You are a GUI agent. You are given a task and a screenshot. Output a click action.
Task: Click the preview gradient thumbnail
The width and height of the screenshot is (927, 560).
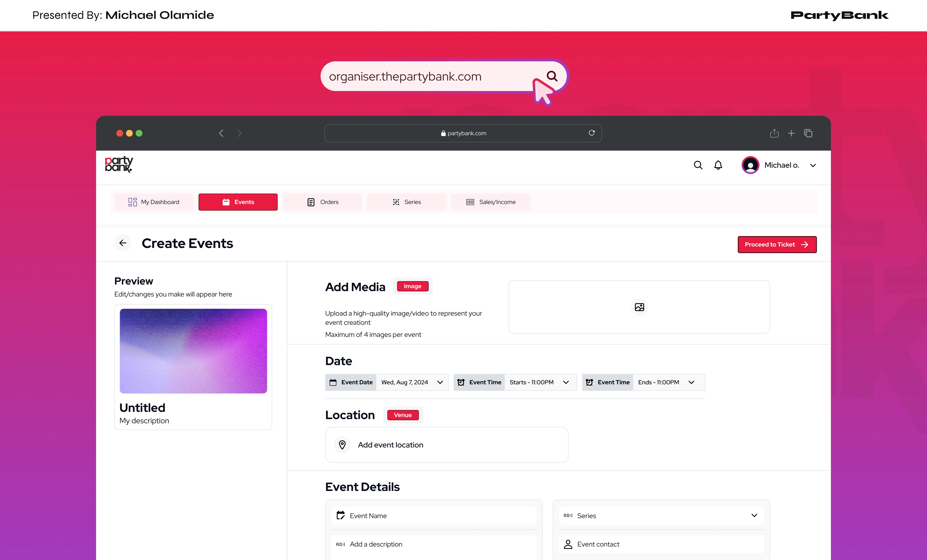click(193, 351)
